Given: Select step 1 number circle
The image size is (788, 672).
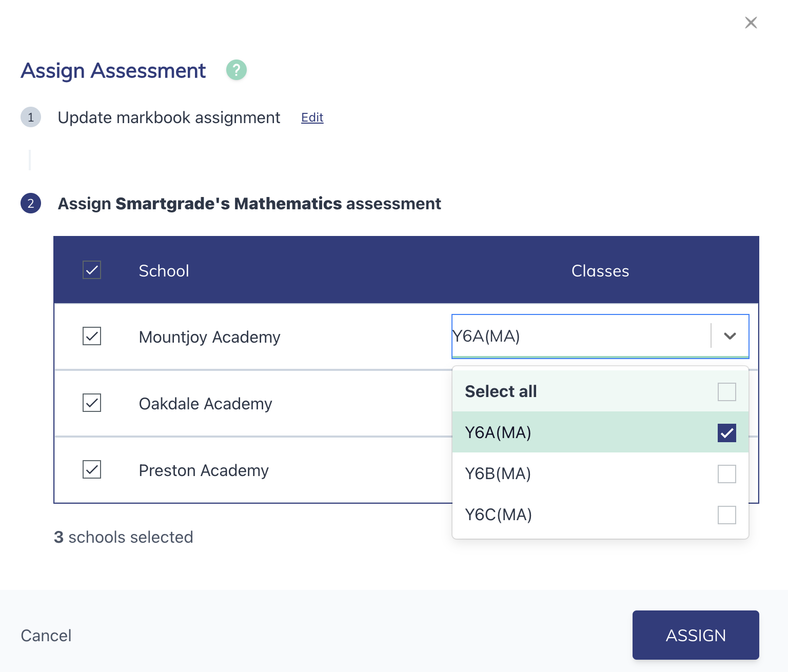Looking at the screenshot, I should [31, 117].
